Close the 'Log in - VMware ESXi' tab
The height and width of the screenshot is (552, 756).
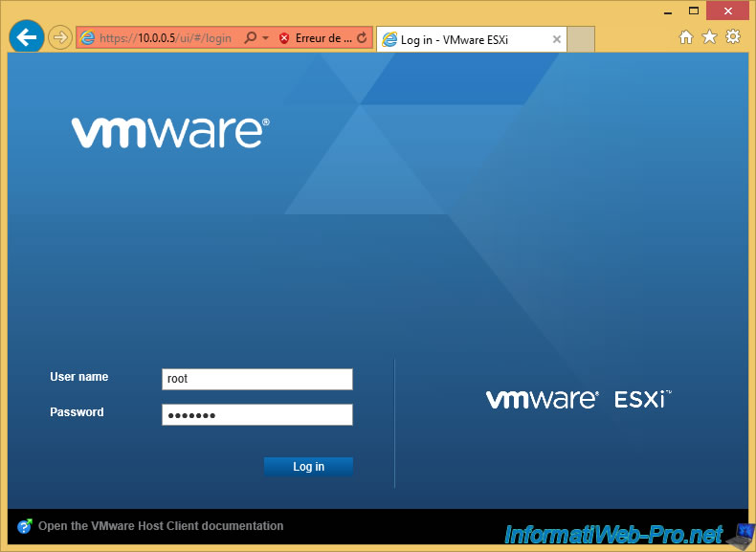[556, 39]
